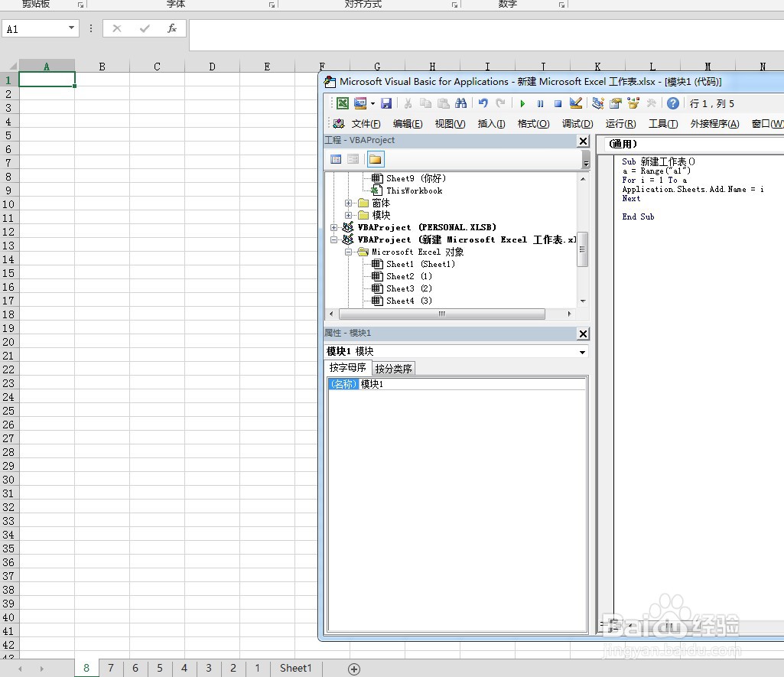Click the Cut scissors icon
Image resolution: width=784 pixels, height=677 pixels.
408,103
